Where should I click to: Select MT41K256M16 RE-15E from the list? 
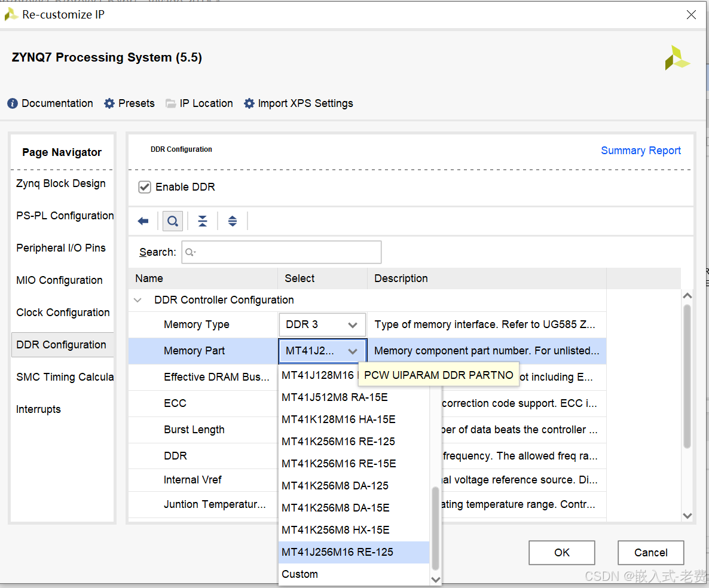click(353, 464)
